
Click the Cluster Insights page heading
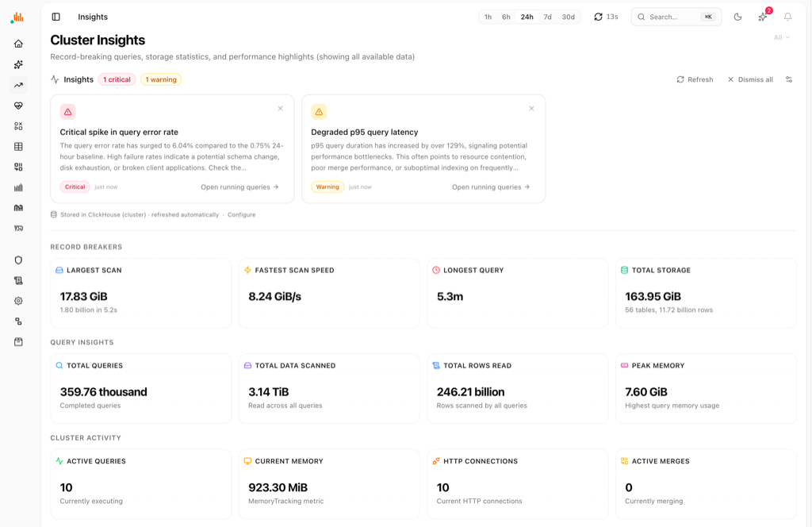tap(98, 40)
